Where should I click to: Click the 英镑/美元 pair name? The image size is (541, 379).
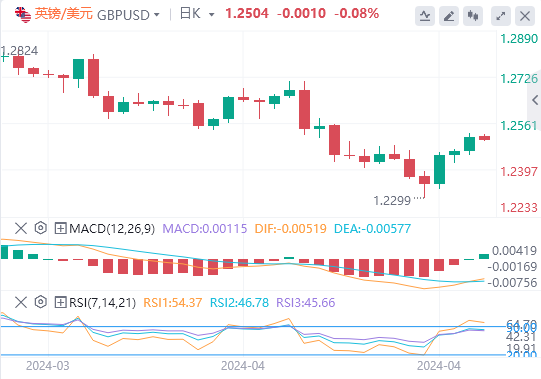click(64, 14)
